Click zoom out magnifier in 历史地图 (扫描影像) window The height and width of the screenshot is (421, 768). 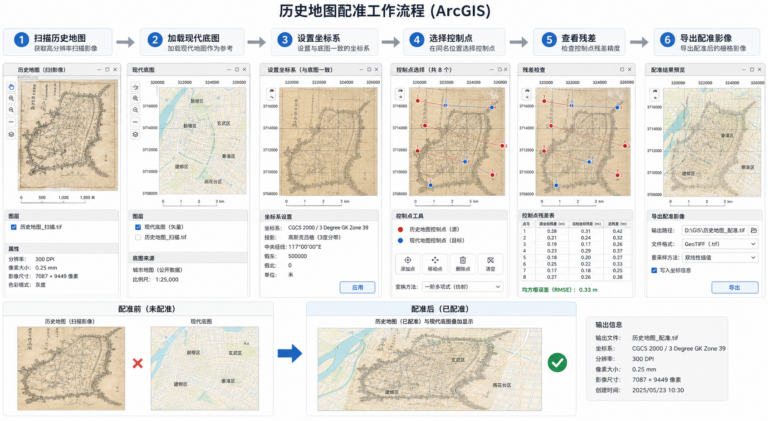click(x=11, y=110)
